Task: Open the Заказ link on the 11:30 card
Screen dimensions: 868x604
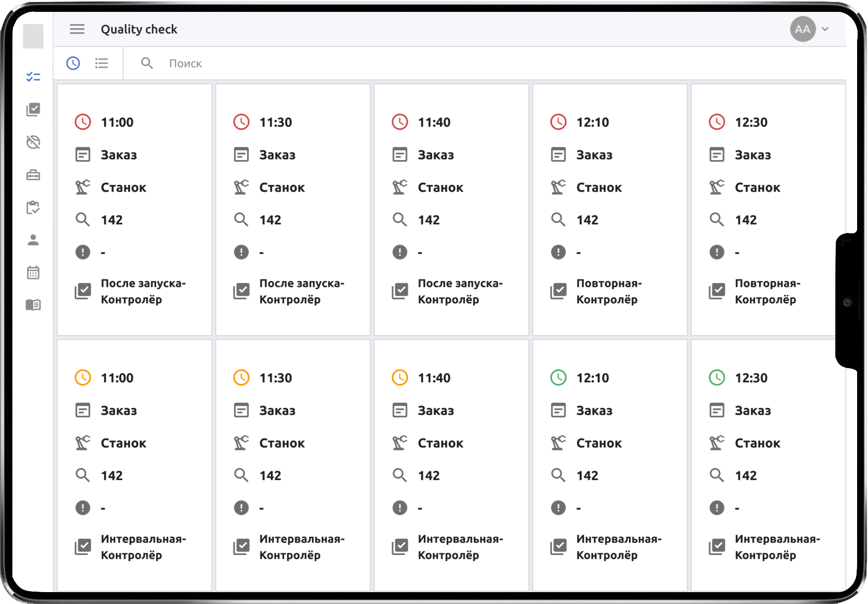Action: pos(277,154)
